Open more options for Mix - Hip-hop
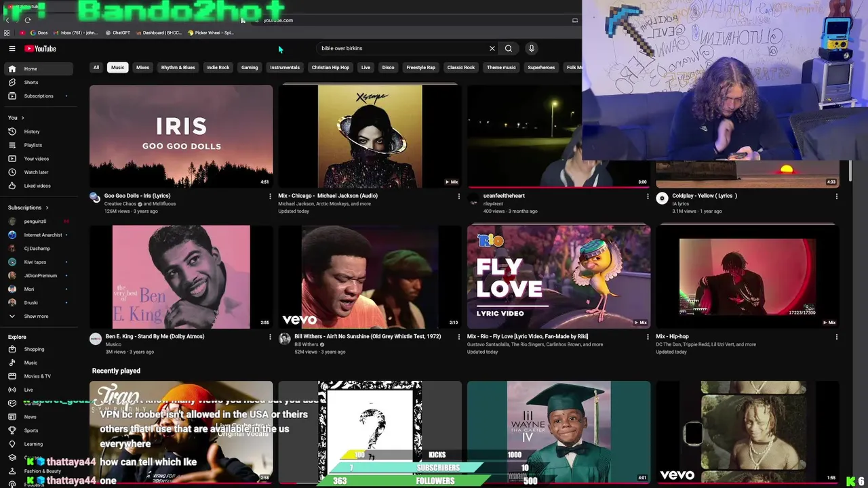Viewport: 868px width, 488px height. (836, 337)
